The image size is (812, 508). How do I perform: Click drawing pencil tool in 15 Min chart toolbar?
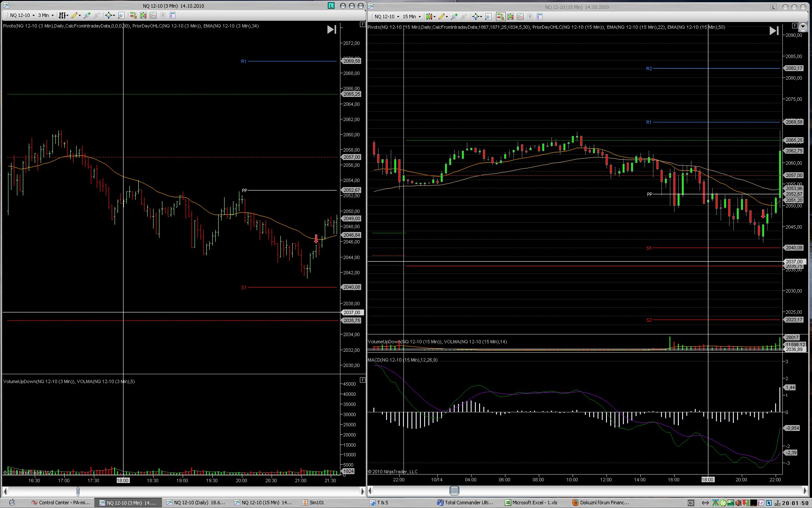[x=442, y=17]
